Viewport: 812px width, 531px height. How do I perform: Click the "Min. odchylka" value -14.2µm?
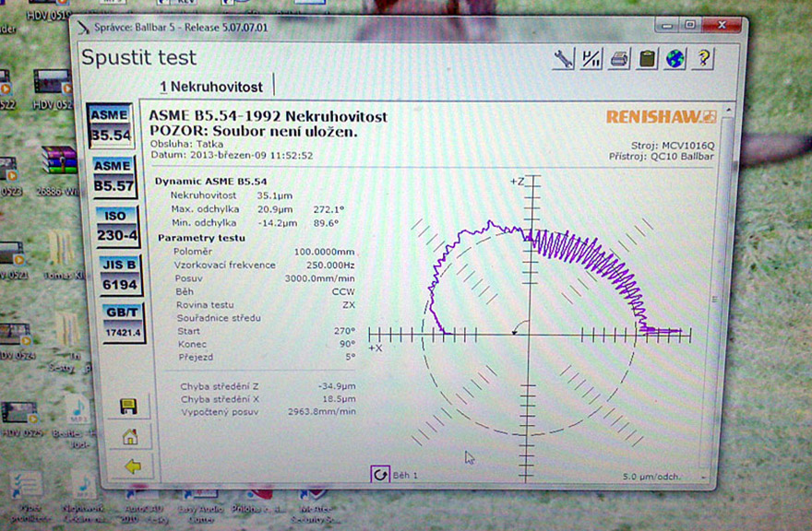tap(277, 223)
